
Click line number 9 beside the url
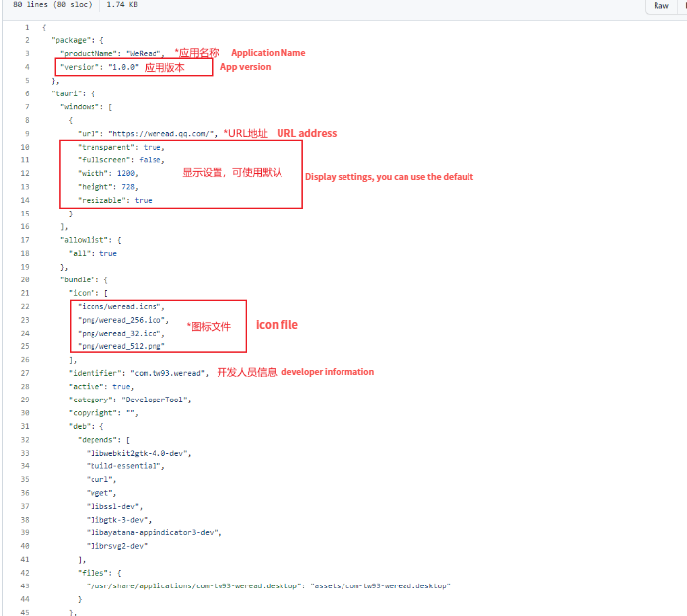tap(27, 133)
